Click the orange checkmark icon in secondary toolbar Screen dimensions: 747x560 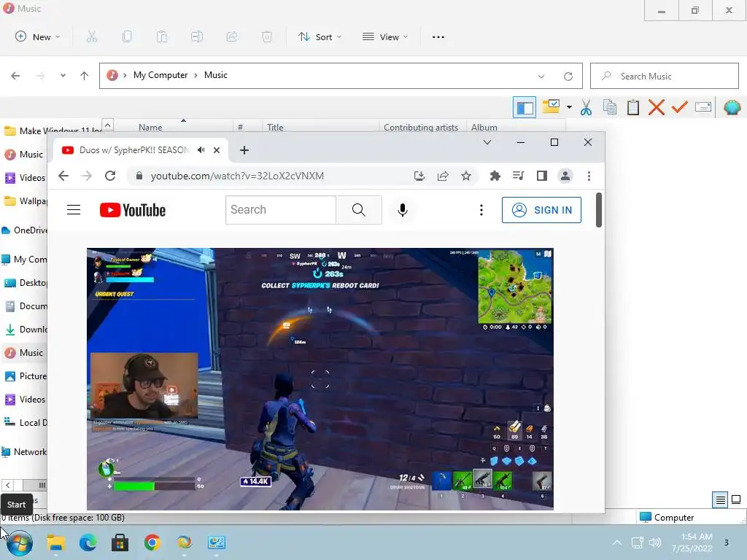tap(679, 107)
